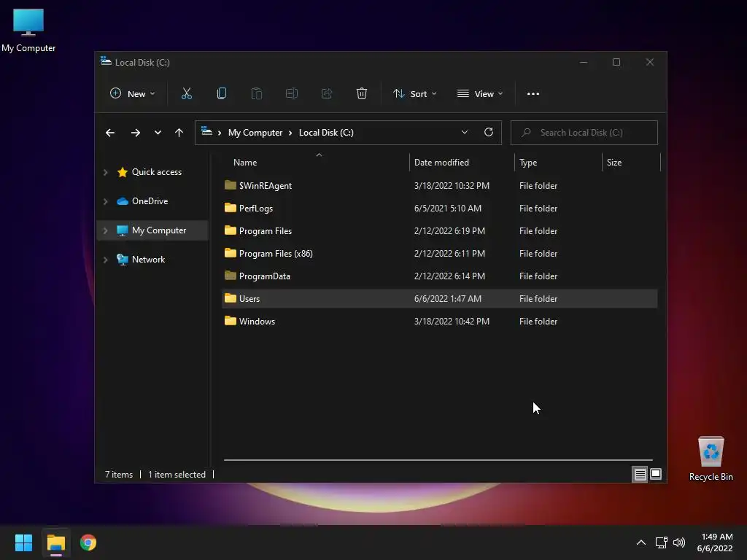Image resolution: width=747 pixels, height=560 pixels.
Task: Select the ProgramData folder name
Action: [264, 276]
